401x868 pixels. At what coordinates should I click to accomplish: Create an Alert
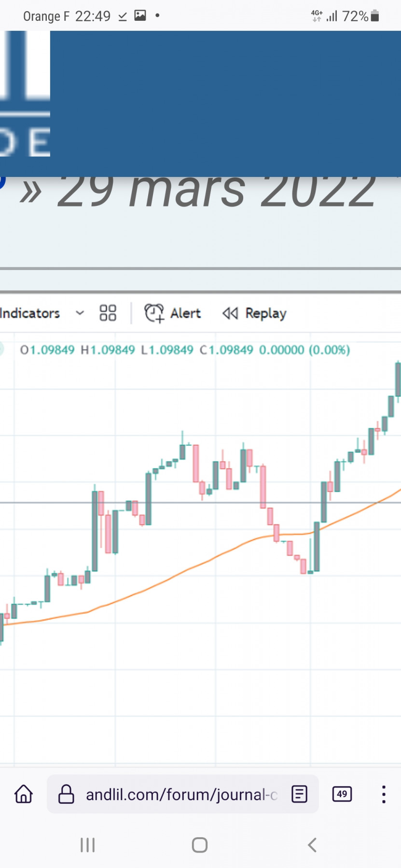173,313
